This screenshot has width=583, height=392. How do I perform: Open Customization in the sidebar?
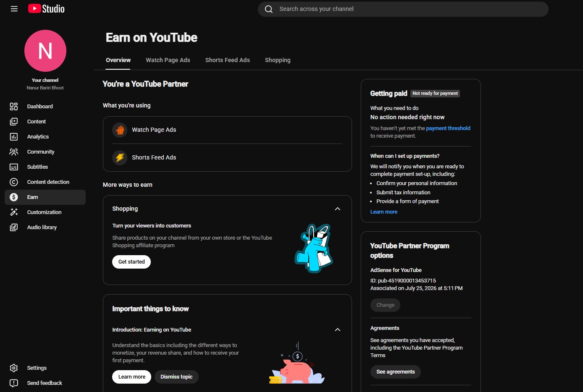45,212
